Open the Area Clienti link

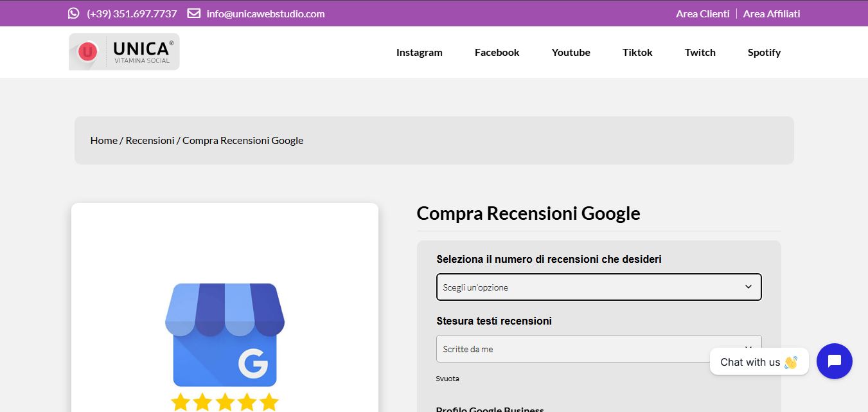point(702,13)
